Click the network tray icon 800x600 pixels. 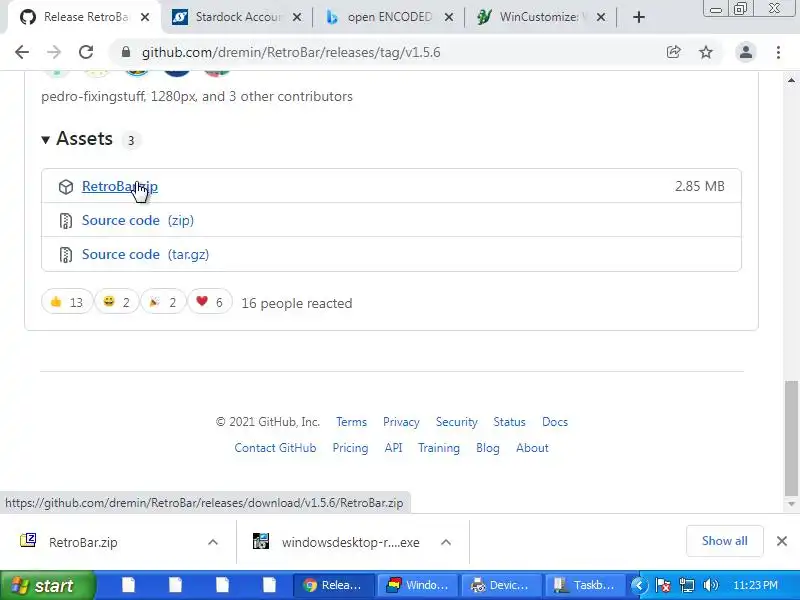(x=687, y=585)
